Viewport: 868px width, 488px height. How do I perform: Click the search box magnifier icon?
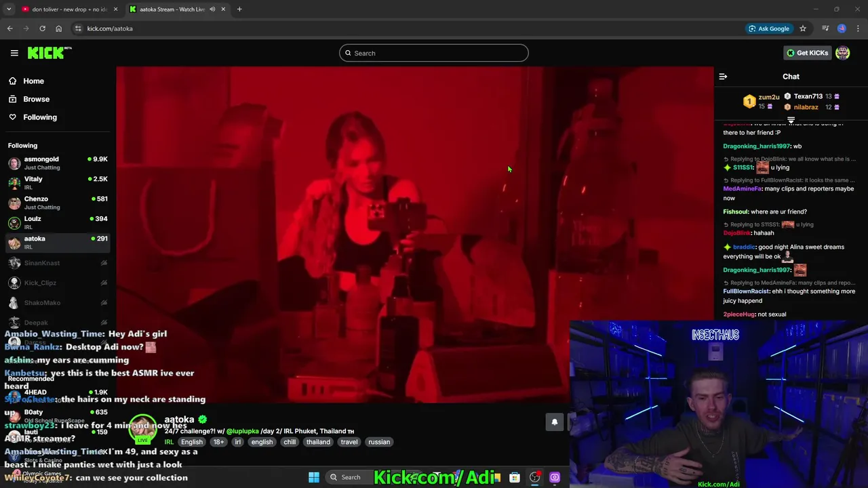coord(348,53)
